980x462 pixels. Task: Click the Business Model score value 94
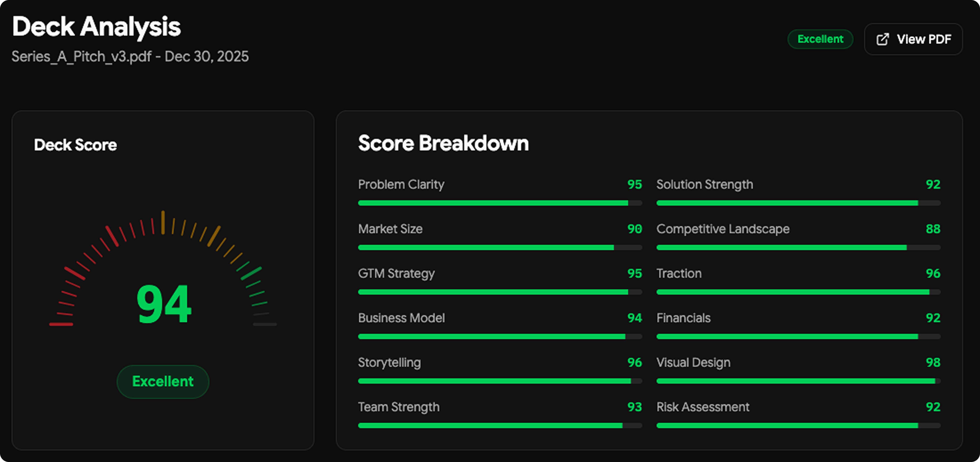tap(634, 318)
